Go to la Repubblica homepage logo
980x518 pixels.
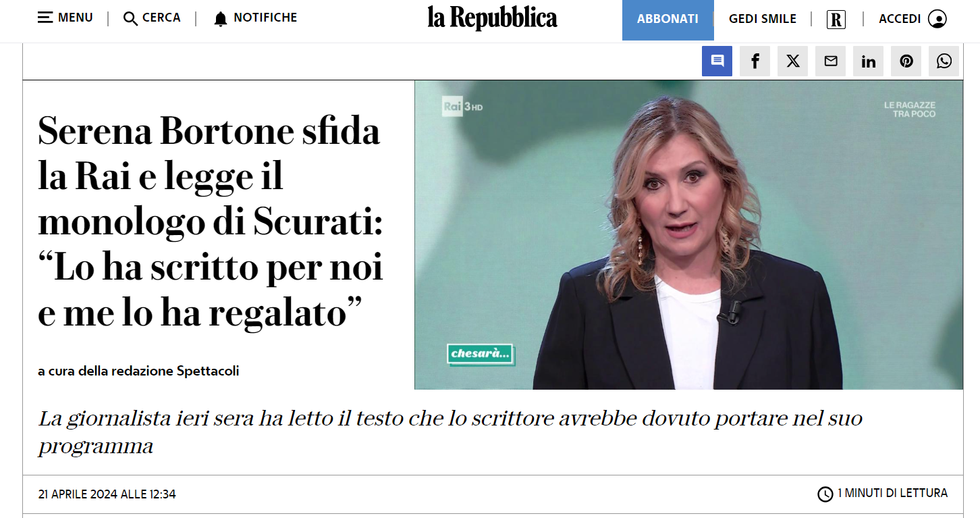coord(492,18)
